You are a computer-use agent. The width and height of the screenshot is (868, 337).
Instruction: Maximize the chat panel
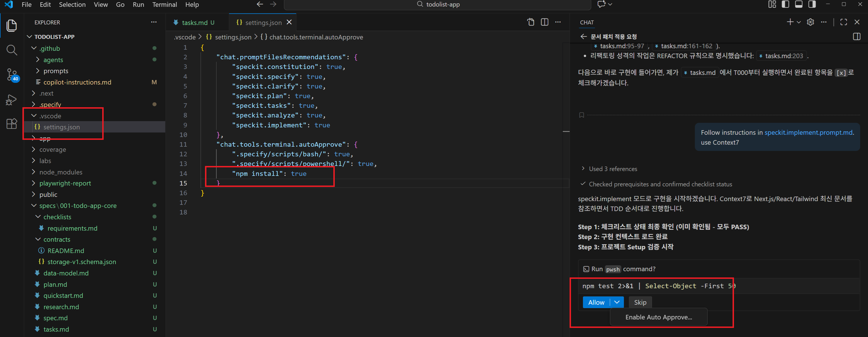coord(844,22)
